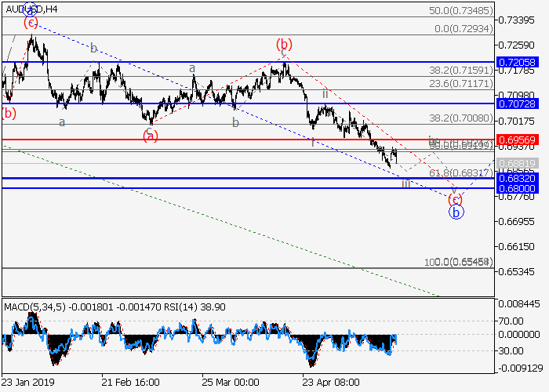Click the red (c) wave label at bottom
Viewport: 549px width, 392px height.
point(455,199)
